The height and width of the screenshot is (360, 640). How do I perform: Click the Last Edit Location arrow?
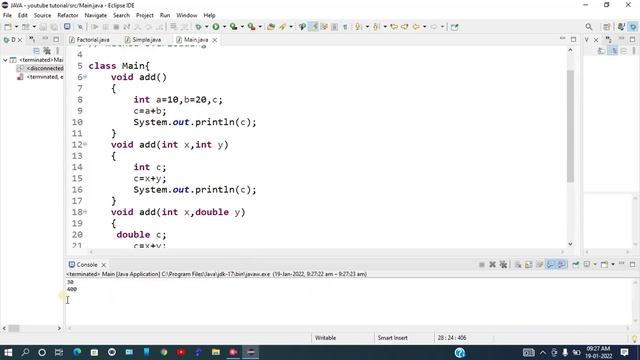pos(394,27)
